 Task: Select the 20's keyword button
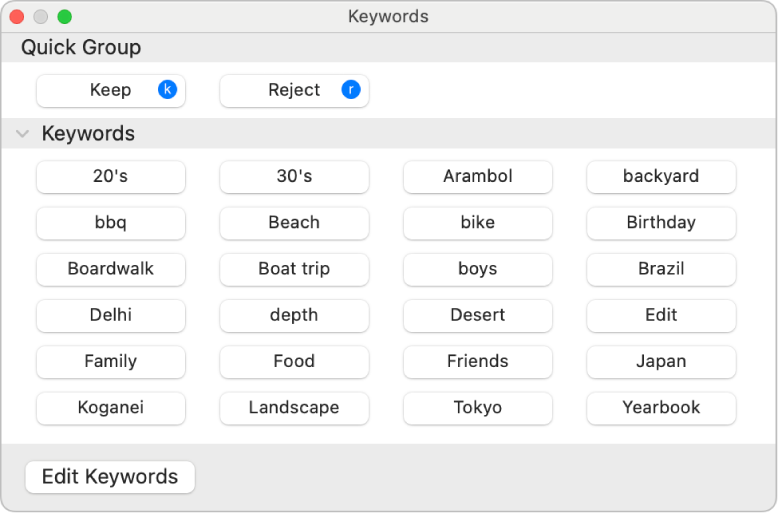110,177
